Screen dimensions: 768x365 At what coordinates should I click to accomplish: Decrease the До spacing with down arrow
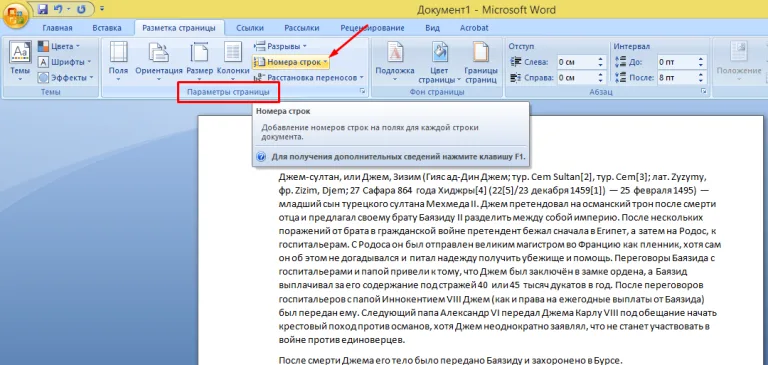(x=701, y=65)
